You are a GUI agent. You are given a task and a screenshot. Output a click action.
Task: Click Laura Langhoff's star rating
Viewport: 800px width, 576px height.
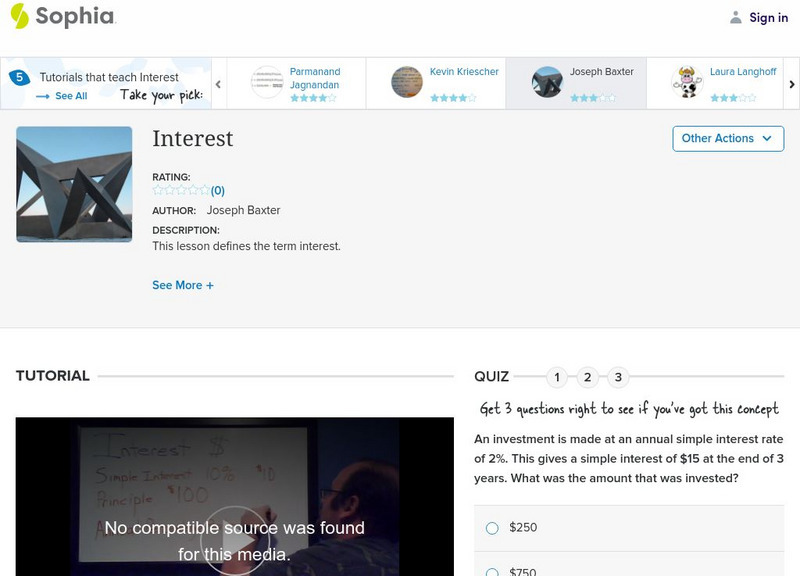(733, 98)
